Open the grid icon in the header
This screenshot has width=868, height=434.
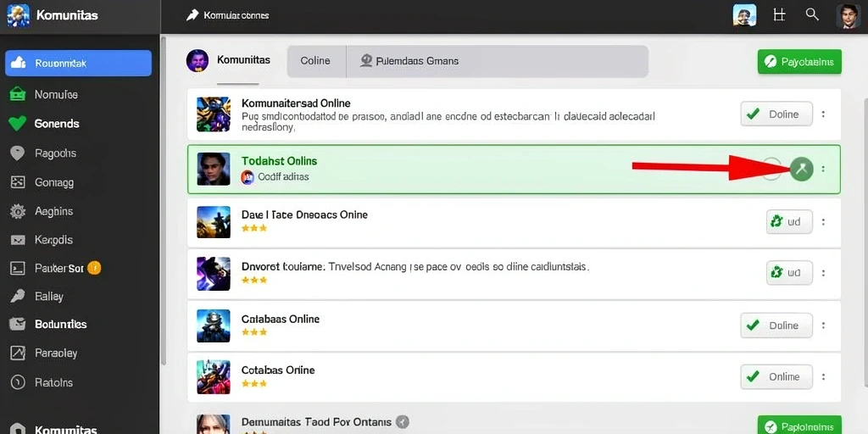780,15
